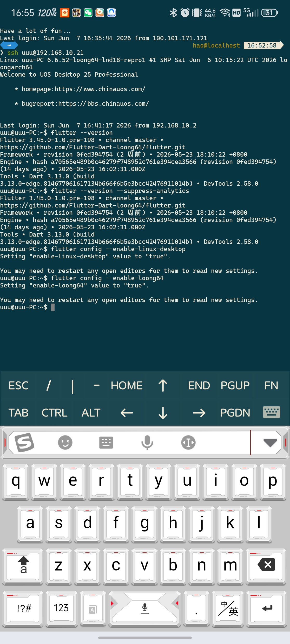Open keyboard layout switcher icon
Image resolution: width=290 pixels, height=644 pixels.
[106, 442]
